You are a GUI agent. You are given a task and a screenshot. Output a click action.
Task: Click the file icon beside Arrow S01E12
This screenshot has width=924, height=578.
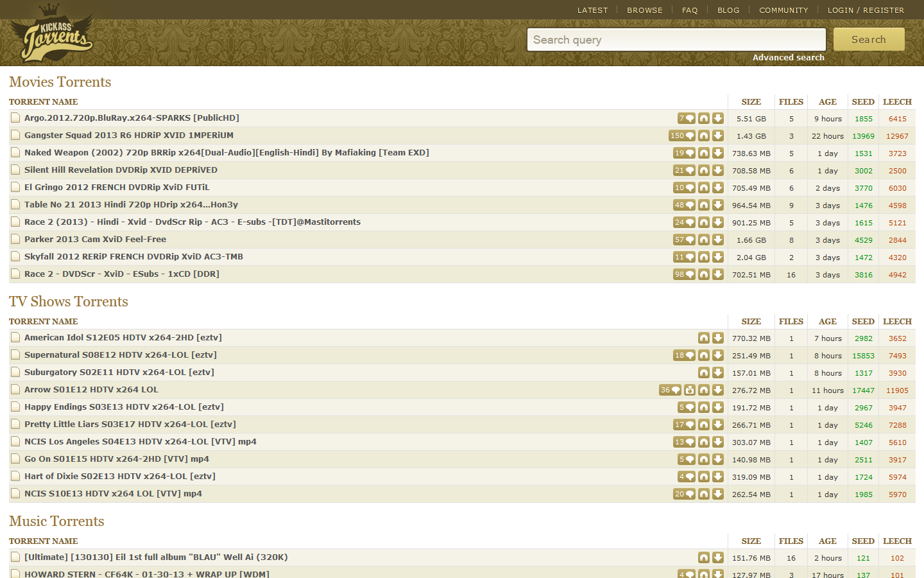pyautogui.click(x=15, y=390)
